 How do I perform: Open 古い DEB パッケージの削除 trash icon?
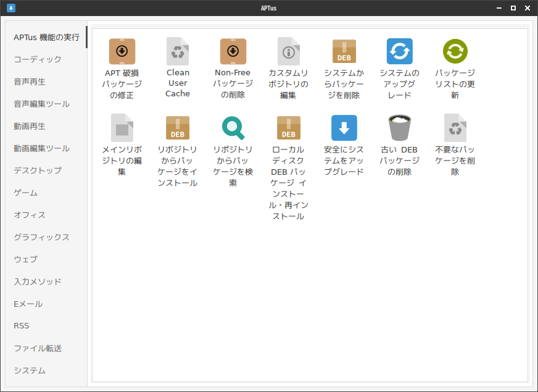click(400, 128)
